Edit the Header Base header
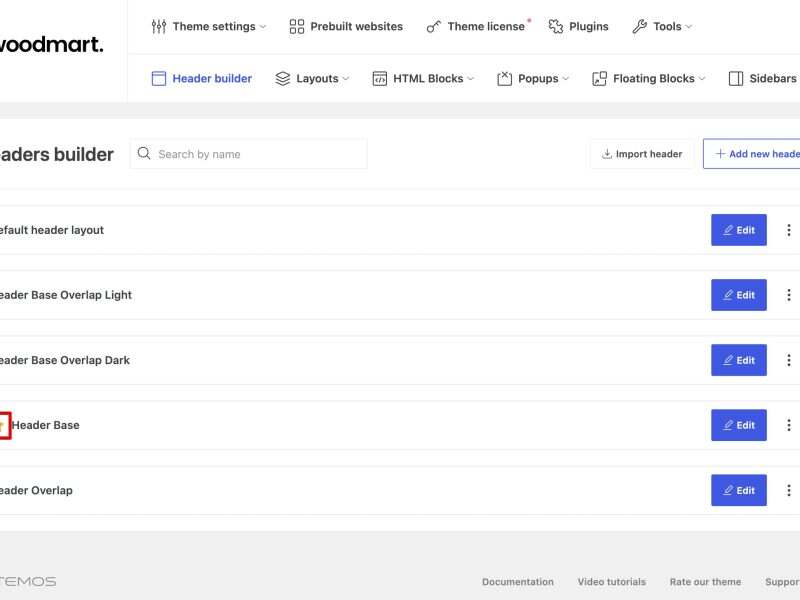 click(x=739, y=425)
